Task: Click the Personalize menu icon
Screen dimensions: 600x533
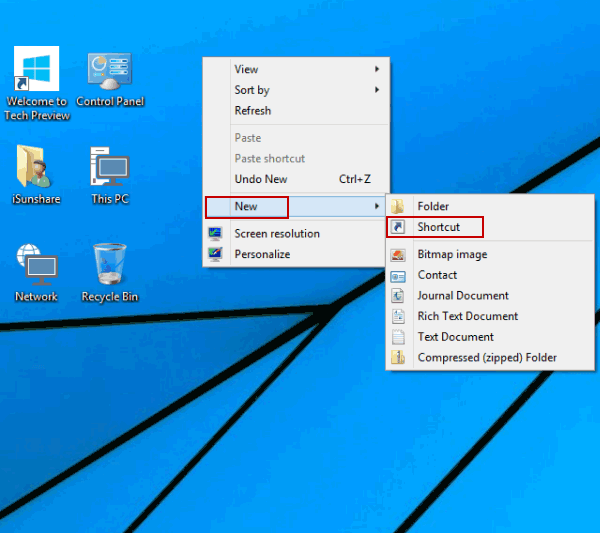Action: click(x=215, y=255)
